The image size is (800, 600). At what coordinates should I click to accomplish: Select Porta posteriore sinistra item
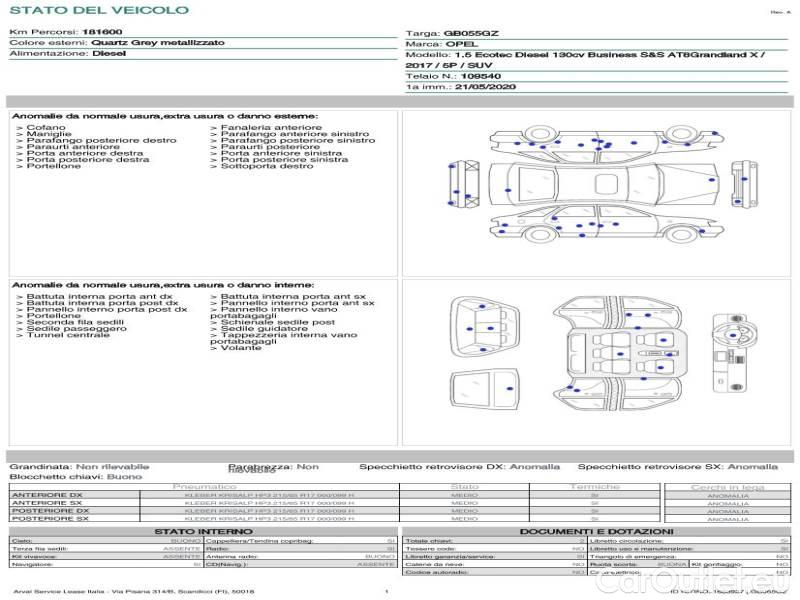click(x=279, y=159)
